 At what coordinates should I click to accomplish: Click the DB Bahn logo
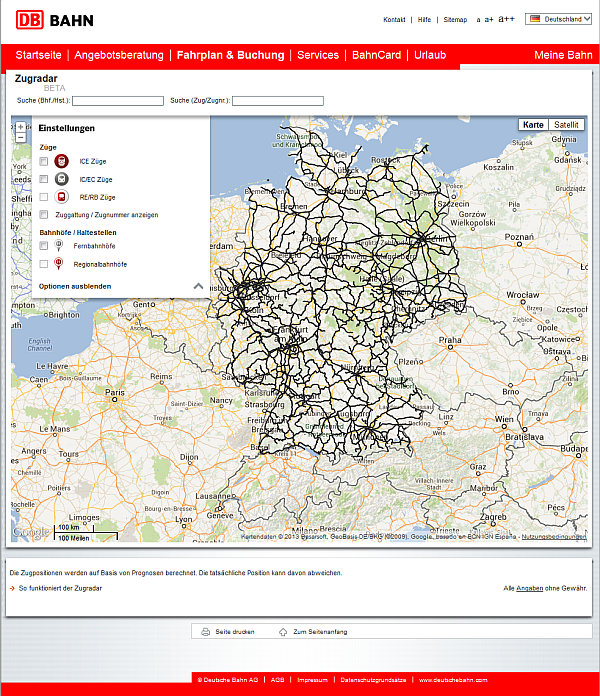pos(55,20)
